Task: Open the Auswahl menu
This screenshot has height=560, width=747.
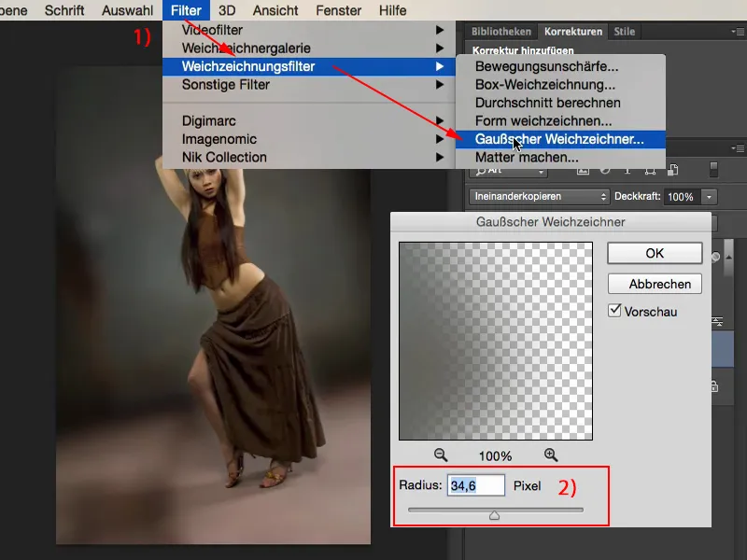Action: click(127, 10)
